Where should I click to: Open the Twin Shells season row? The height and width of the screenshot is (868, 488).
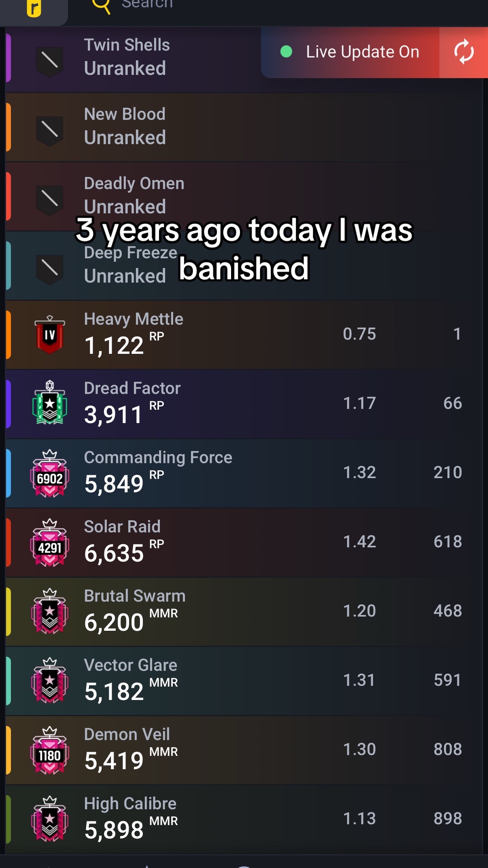(x=134, y=59)
